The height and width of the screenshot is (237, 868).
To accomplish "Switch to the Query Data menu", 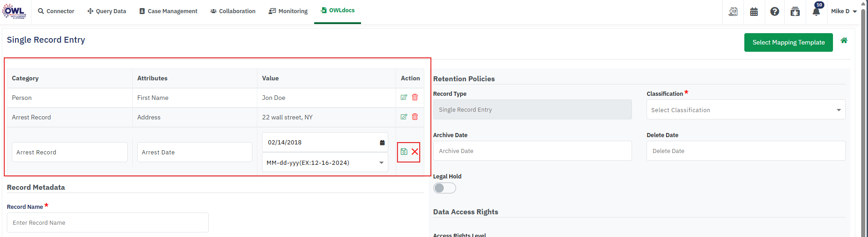I will 107,11.
